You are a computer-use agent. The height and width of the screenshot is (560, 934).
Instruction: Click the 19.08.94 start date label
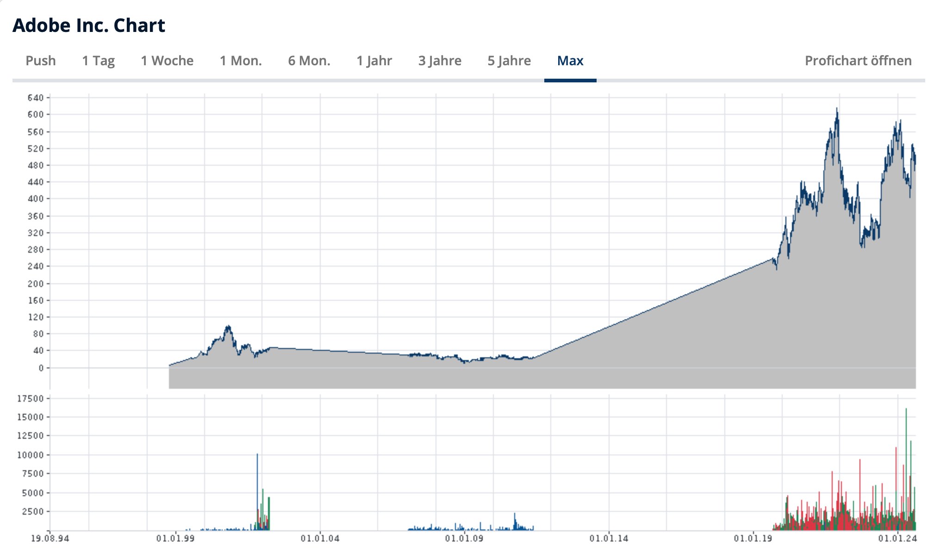coord(50,538)
